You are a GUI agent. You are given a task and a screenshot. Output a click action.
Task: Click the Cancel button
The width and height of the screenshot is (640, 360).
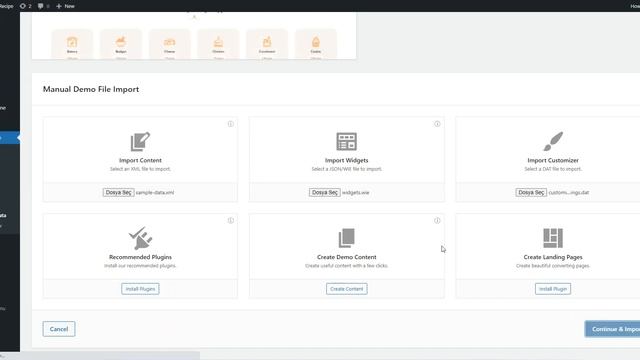point(59,329)
